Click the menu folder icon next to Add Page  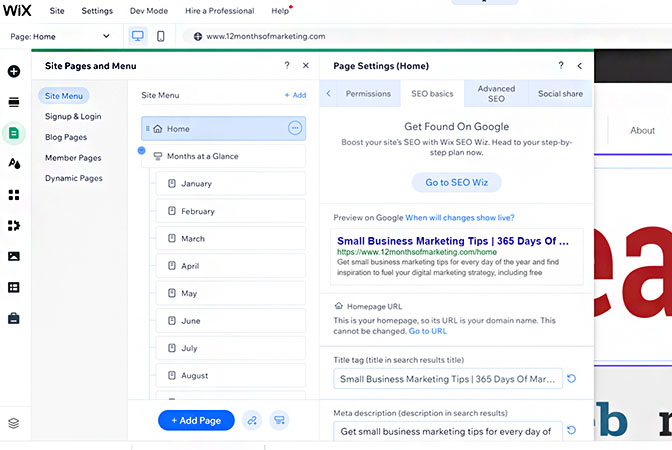click(x=279, y=420)
